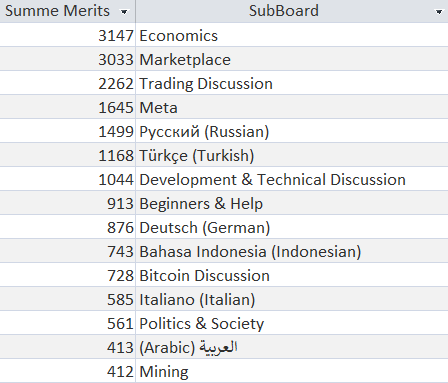Click the Marketplace cell

[x=292, y=59]
